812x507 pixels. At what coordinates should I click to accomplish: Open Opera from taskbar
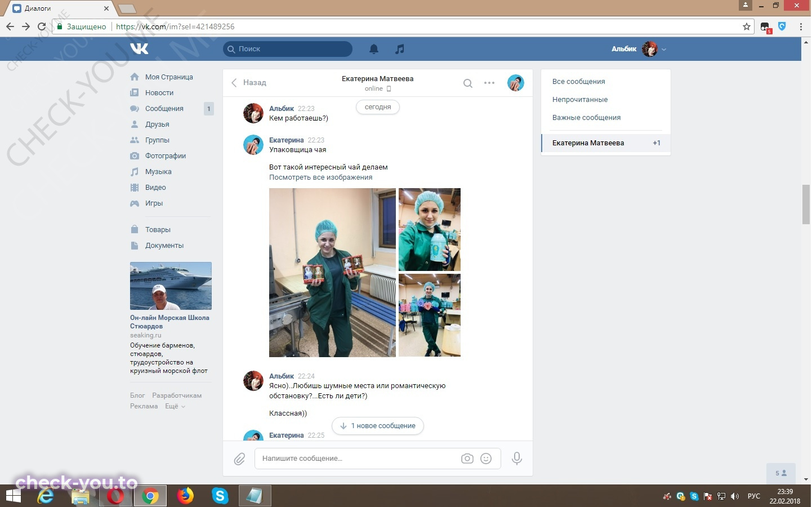click(115, 496)
